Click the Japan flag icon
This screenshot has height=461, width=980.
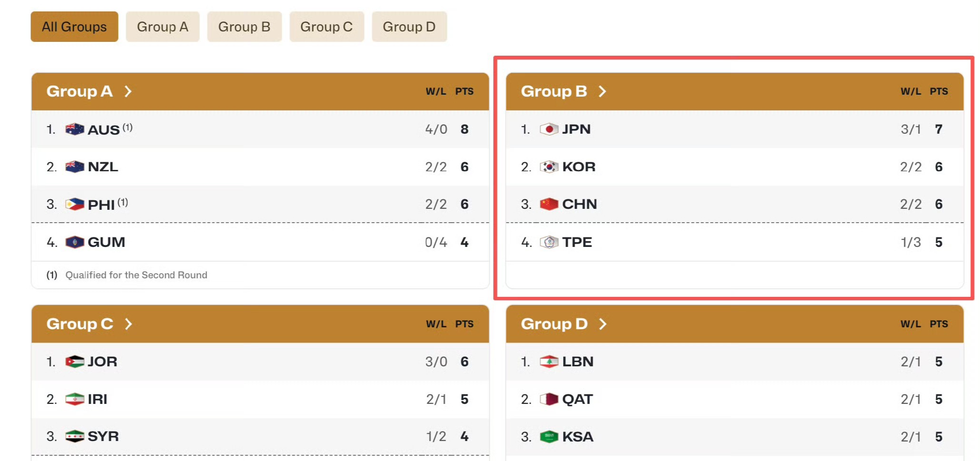click(549, 129)
